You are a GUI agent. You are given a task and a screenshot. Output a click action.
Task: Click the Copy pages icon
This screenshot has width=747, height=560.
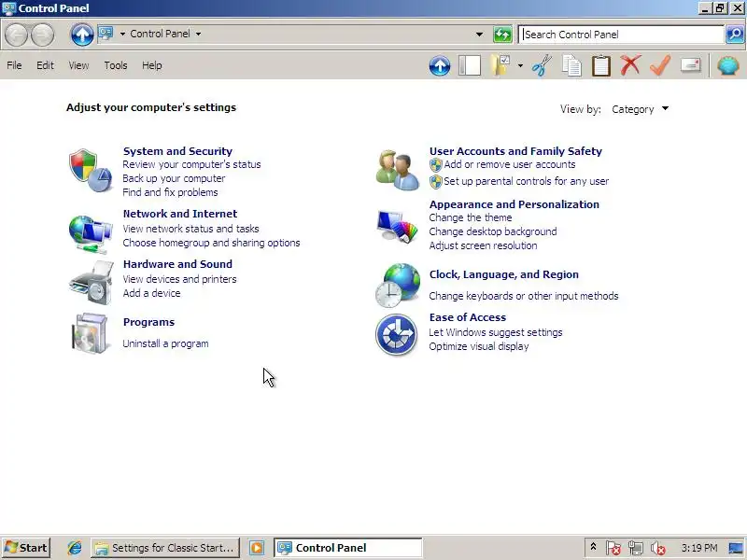[x=571, y=65]
